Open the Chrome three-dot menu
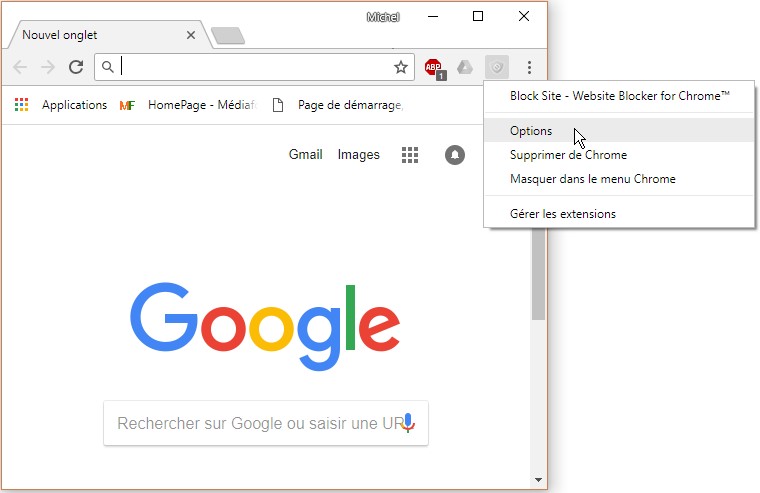760x493 pixels. click(529, 67)
